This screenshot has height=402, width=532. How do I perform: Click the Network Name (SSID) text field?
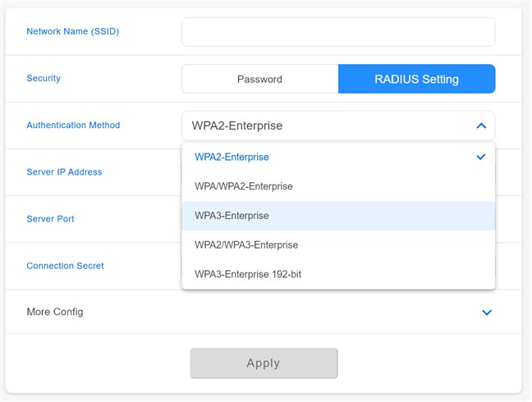337,32
